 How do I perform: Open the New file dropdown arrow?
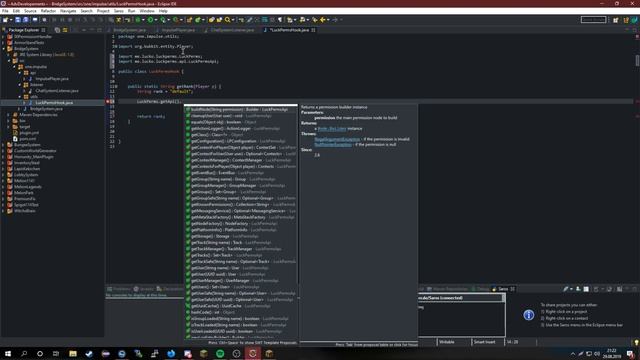(x=11, y=20)
